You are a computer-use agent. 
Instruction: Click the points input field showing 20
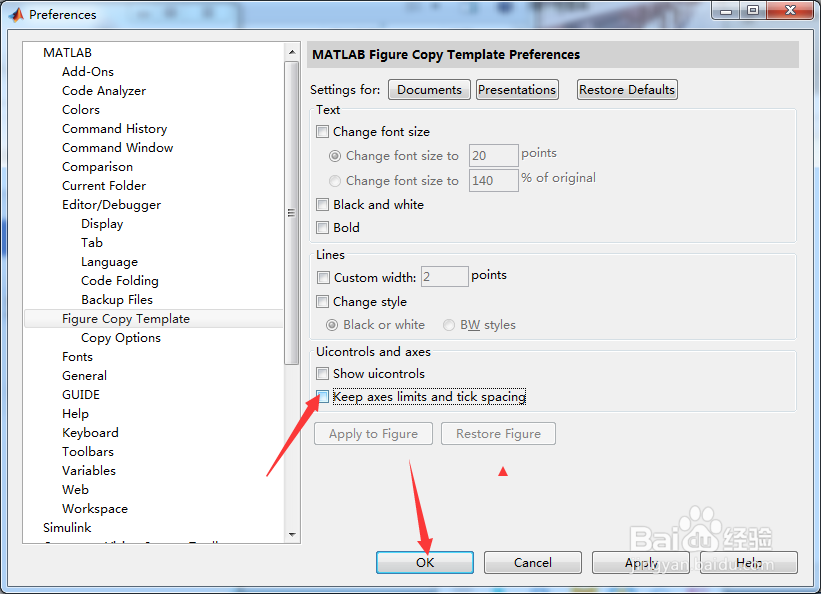(493, 155)
